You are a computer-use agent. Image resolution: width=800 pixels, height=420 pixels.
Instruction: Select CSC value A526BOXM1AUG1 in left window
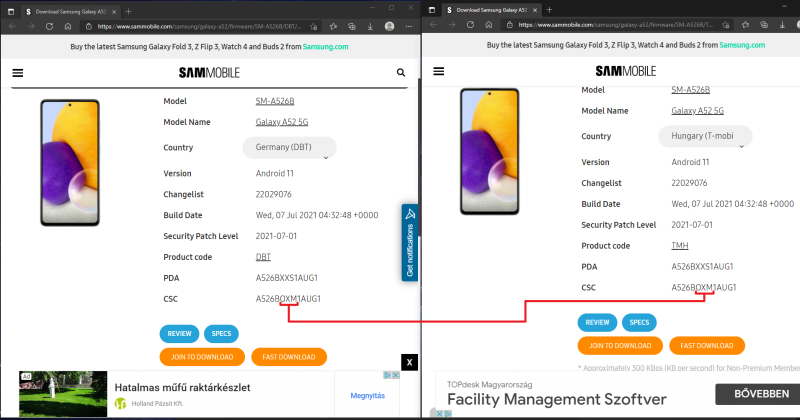pyautogui.click(x=288, y=299)
